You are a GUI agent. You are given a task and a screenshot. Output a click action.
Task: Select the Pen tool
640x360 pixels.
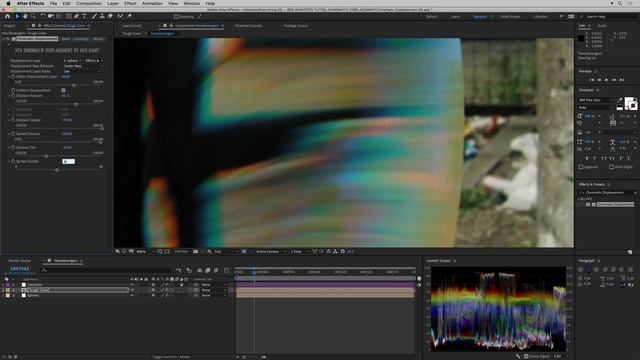pos(76,16)
